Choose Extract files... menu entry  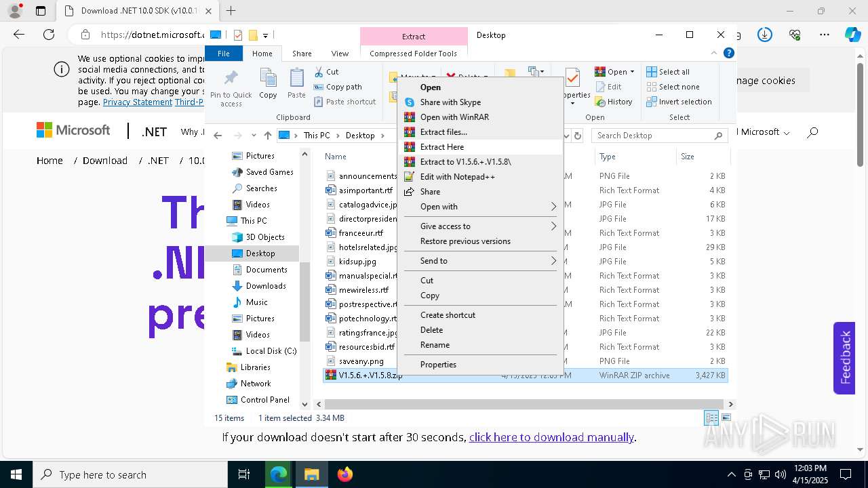click(x=480, y=132)
